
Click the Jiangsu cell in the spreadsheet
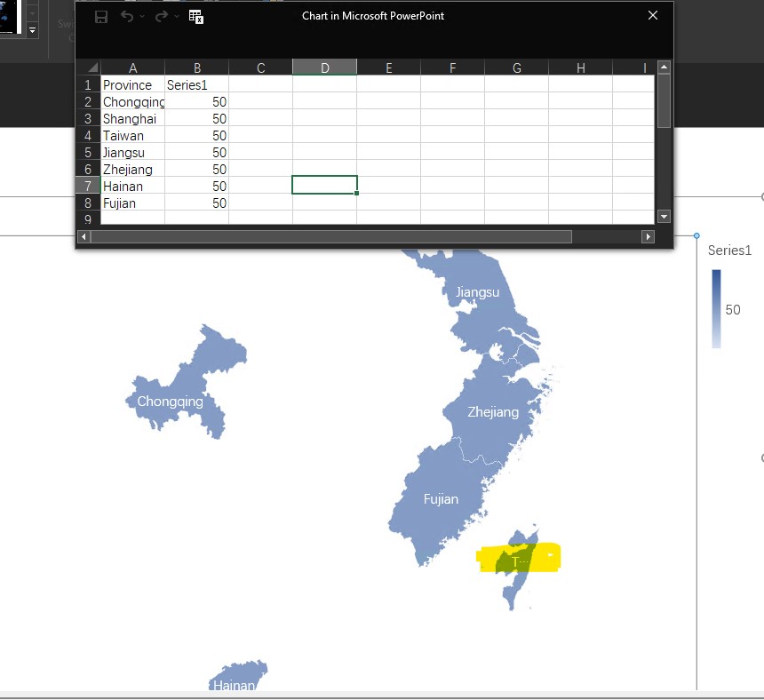(132, 153)
